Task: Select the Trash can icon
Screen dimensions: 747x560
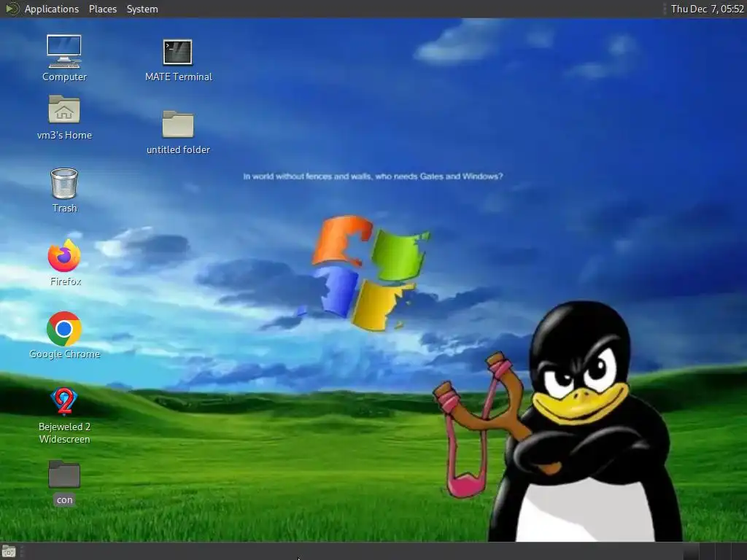Action: pos(64,190)
